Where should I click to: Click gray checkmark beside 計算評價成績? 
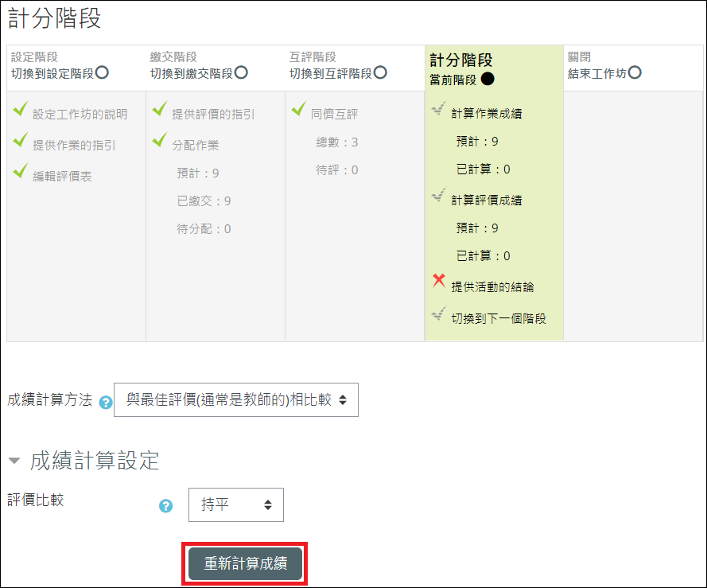click(439, 196)
